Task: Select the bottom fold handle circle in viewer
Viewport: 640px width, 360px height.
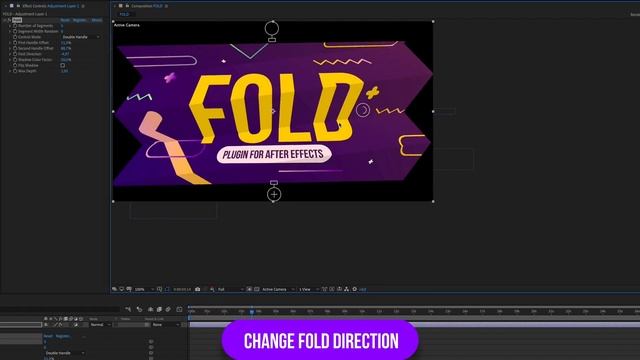Action: point(274,195)
